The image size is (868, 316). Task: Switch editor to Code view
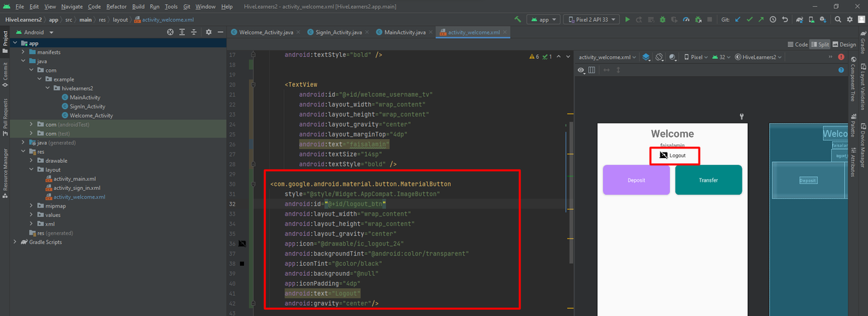(797, 44)
